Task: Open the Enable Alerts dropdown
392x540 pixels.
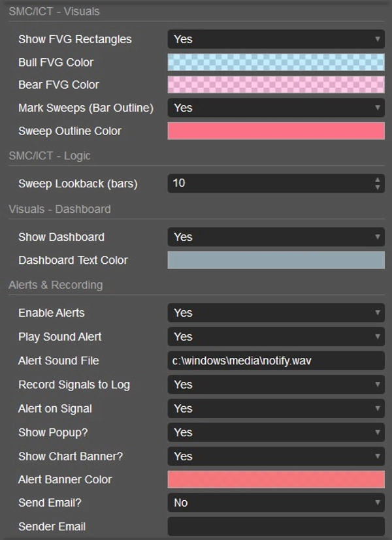Action: point(274,313)
